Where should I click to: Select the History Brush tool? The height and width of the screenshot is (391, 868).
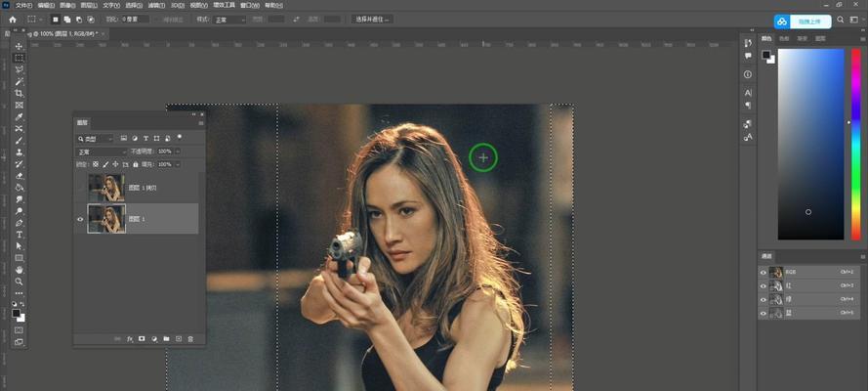[x=19, y=164]
